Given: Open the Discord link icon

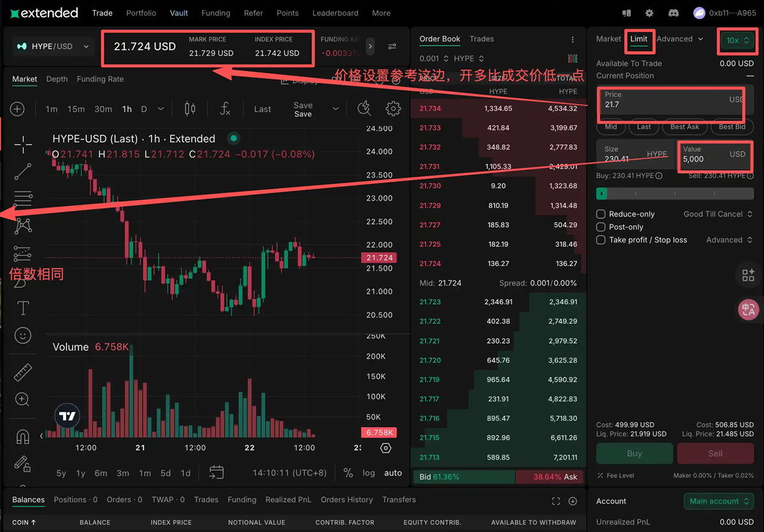Looking at the screenshot, I should 674,13.
